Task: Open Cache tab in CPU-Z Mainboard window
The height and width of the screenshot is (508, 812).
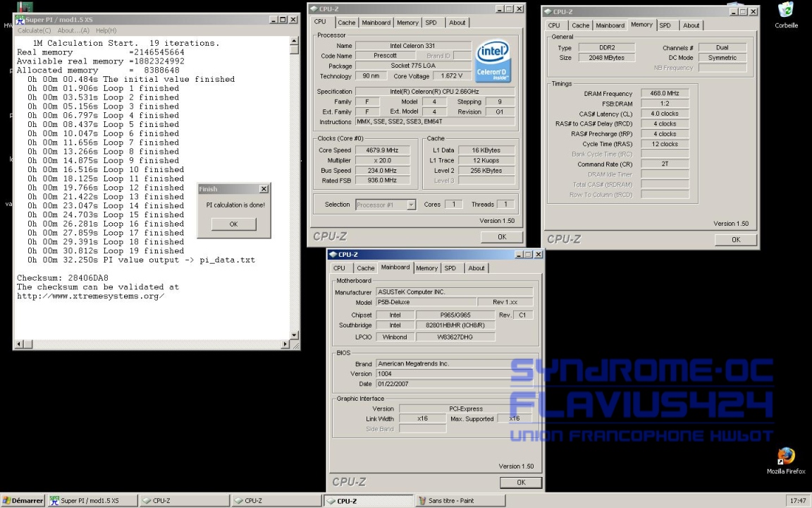Action: point(366,268)
